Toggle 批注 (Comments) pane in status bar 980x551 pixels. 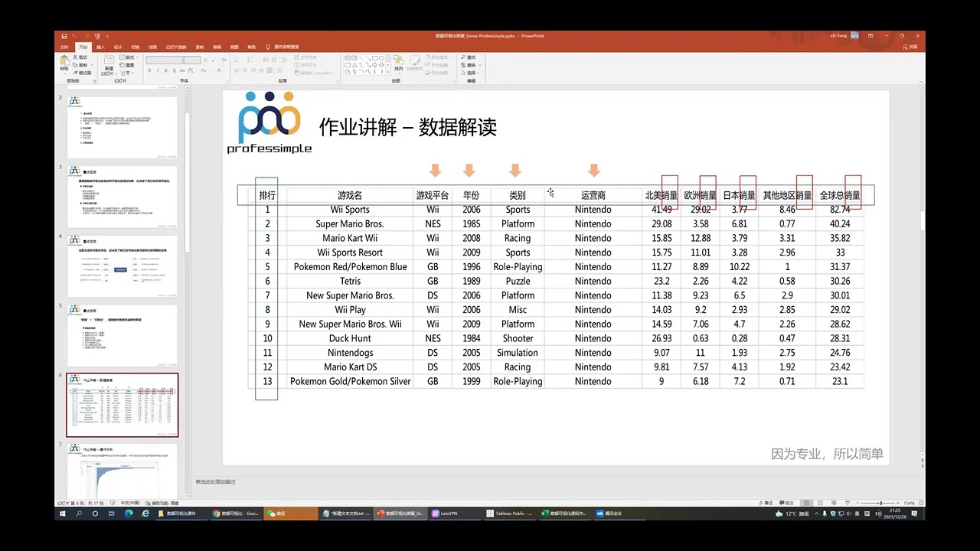(x=786, y=503)
